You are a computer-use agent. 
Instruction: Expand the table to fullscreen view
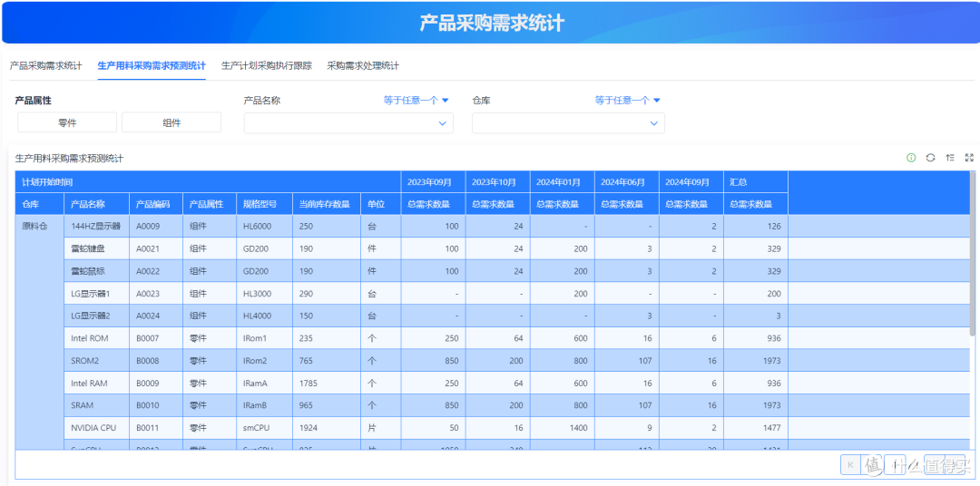tap(969, 158)
